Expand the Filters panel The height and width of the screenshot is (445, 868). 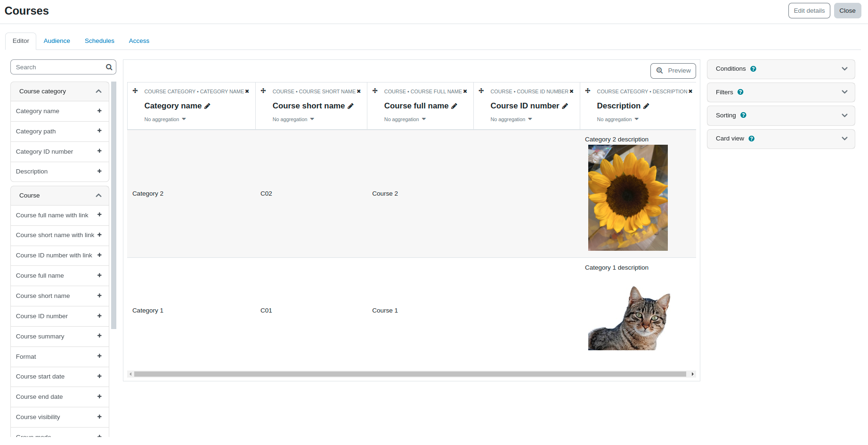coord(844,92)
